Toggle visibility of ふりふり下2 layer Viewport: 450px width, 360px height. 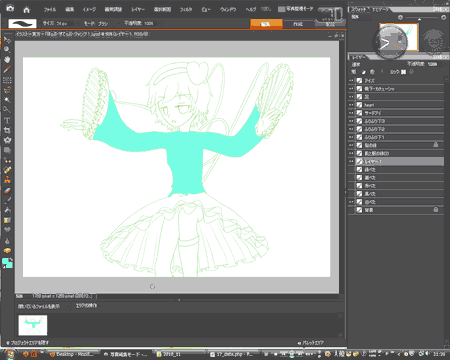[351, 129]
